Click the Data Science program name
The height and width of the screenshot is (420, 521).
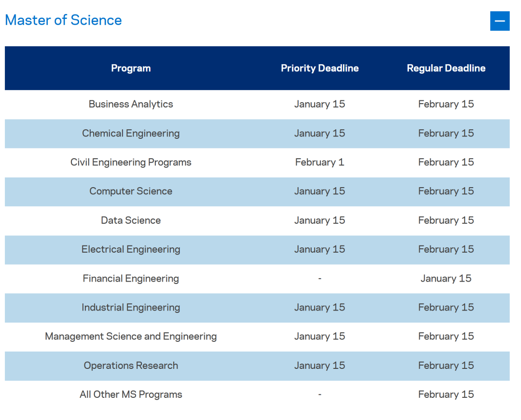pyautogui.click(x=131, y=220)
